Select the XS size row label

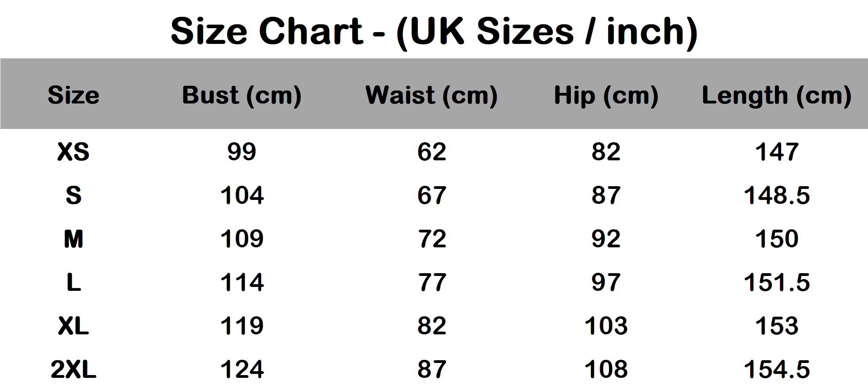pos(74,152)
